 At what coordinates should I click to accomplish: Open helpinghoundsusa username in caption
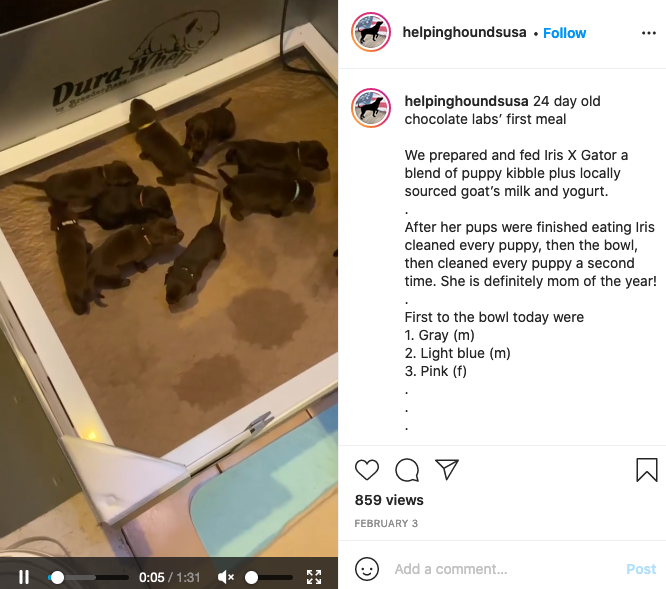click(x=466, y=101)
